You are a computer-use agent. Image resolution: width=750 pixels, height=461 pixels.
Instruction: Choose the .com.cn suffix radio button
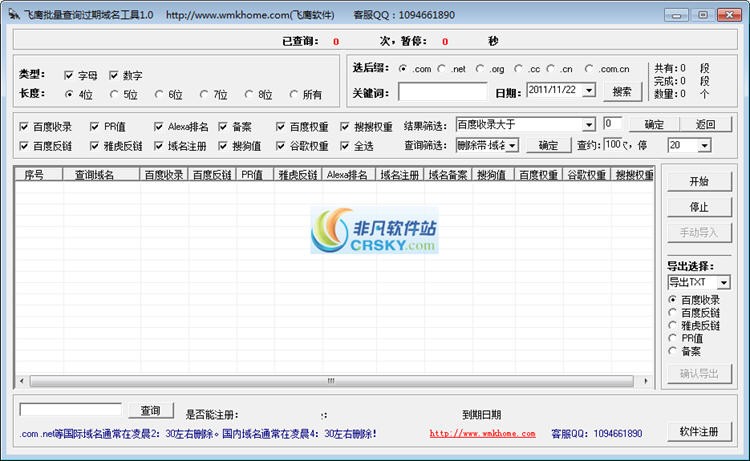[589, 69]
